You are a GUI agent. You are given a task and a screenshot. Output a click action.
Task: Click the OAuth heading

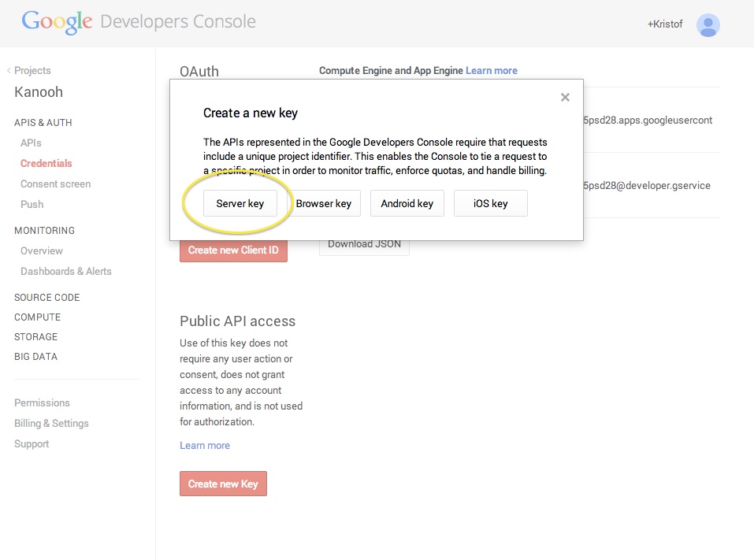(x=199, y=71)
